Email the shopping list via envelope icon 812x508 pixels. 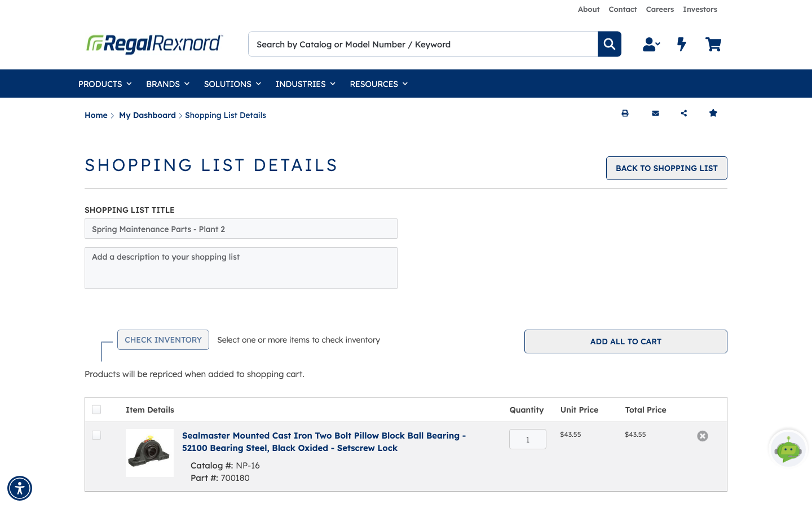pos(655,113)
